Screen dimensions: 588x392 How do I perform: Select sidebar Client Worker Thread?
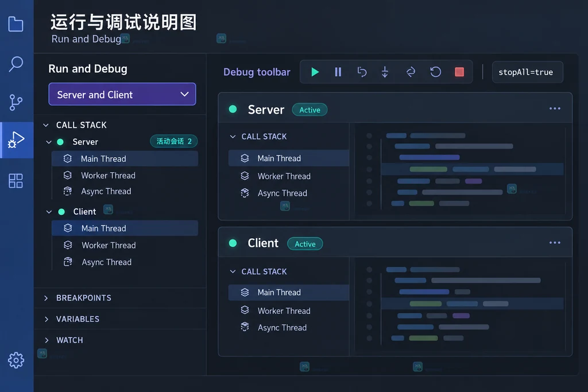[125, 245]
